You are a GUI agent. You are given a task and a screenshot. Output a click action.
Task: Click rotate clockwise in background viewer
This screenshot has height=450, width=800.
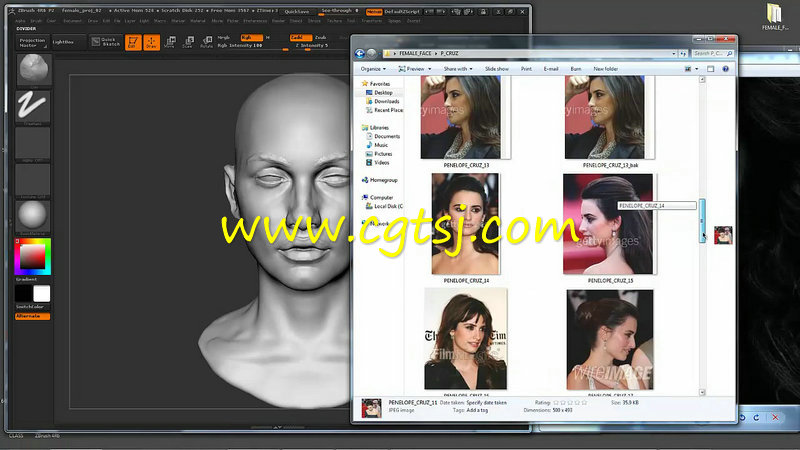tap(757, 417)
